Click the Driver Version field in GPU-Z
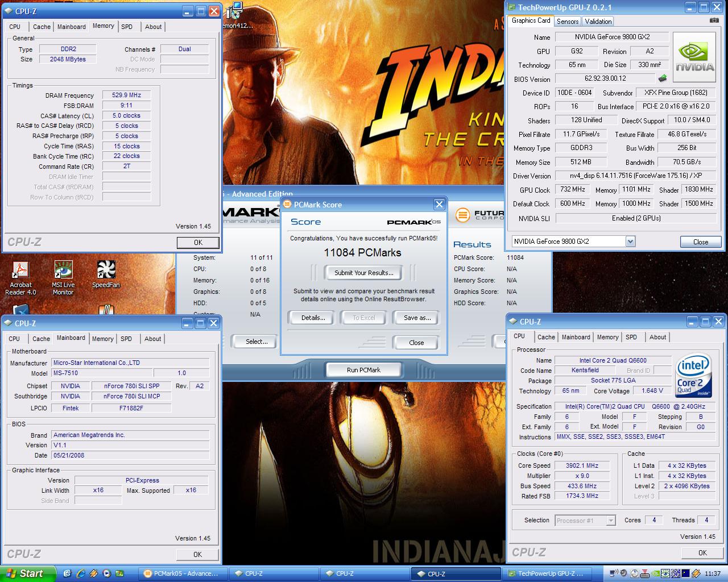Image resolution: width=728 pixels, height=582 pixels. click(635, 176)
